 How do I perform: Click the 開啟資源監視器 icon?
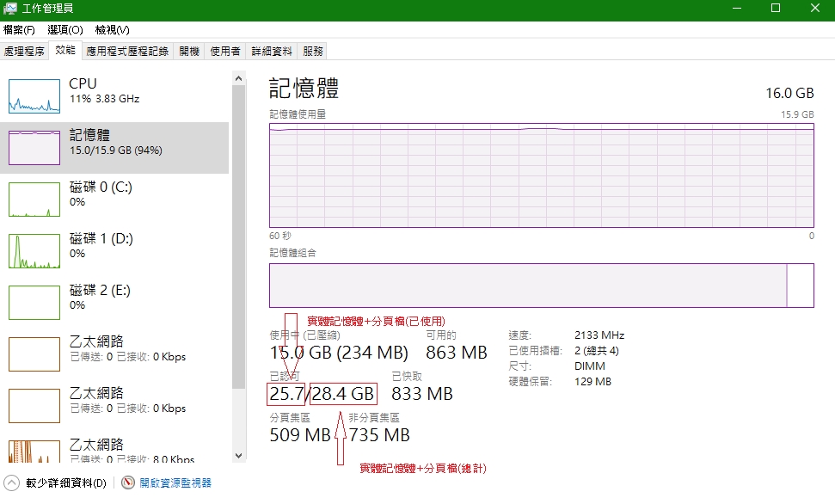[x=128, y=483]
